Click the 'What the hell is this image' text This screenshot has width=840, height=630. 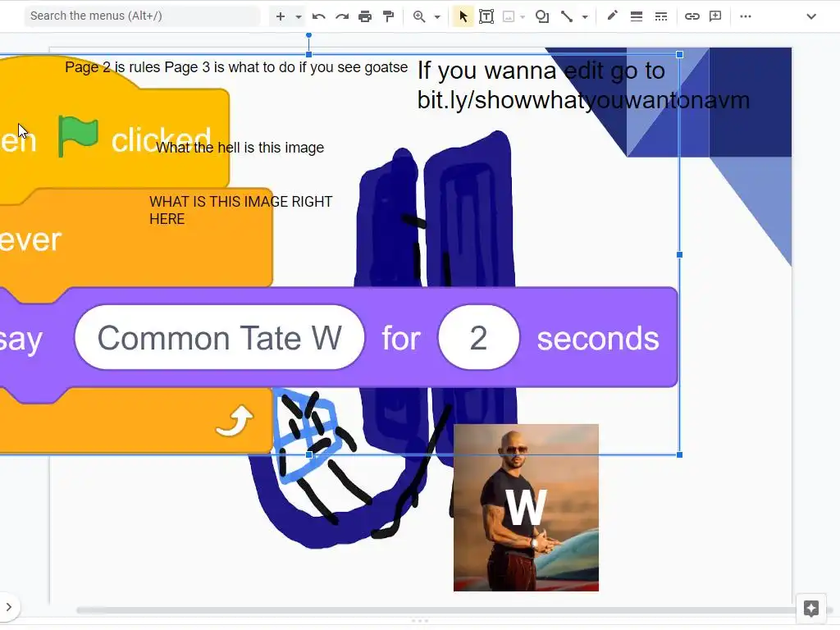(240, 148)
